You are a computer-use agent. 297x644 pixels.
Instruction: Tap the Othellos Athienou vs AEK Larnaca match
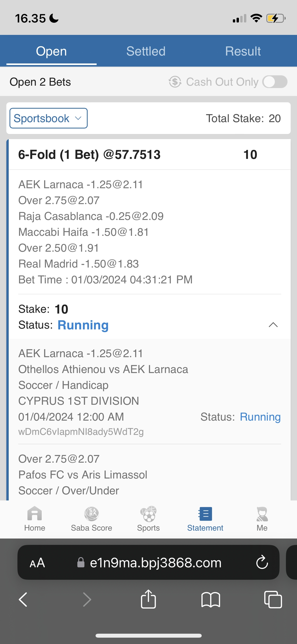[103, 369]
